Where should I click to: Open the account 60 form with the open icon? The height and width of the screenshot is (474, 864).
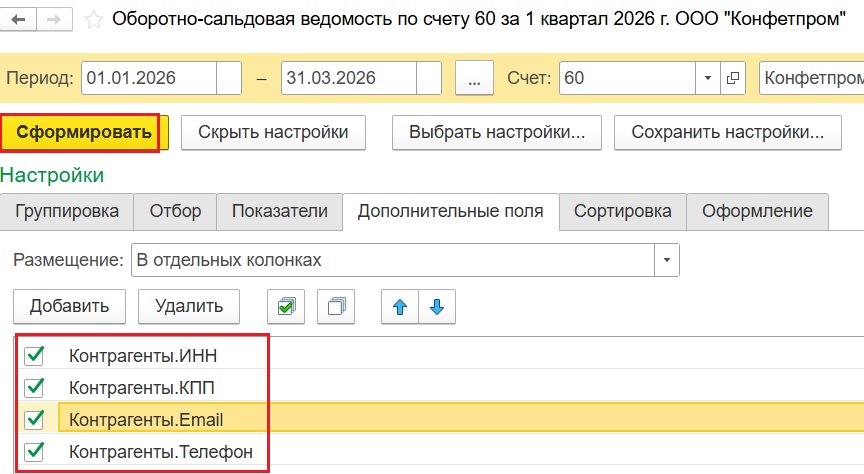[733, 78]
